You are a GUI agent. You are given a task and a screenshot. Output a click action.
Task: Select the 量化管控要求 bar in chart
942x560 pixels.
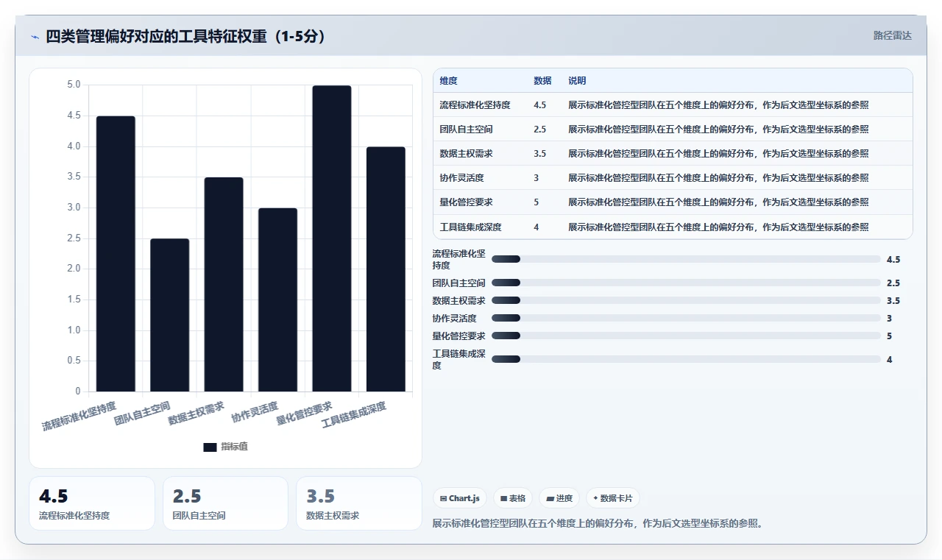[332, 238]
